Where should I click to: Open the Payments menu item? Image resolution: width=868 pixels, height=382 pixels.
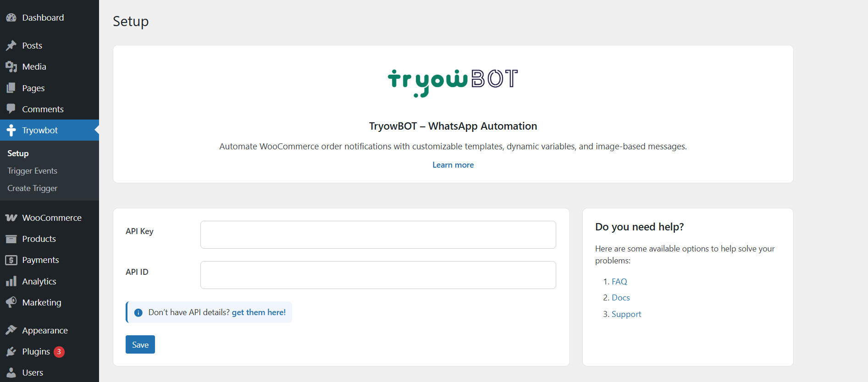50,260
